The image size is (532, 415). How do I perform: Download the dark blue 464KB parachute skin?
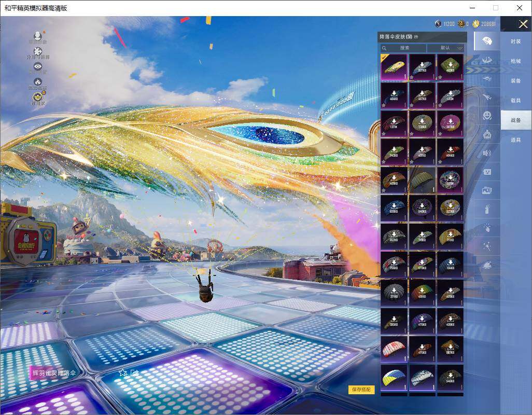tap(394, 95)
